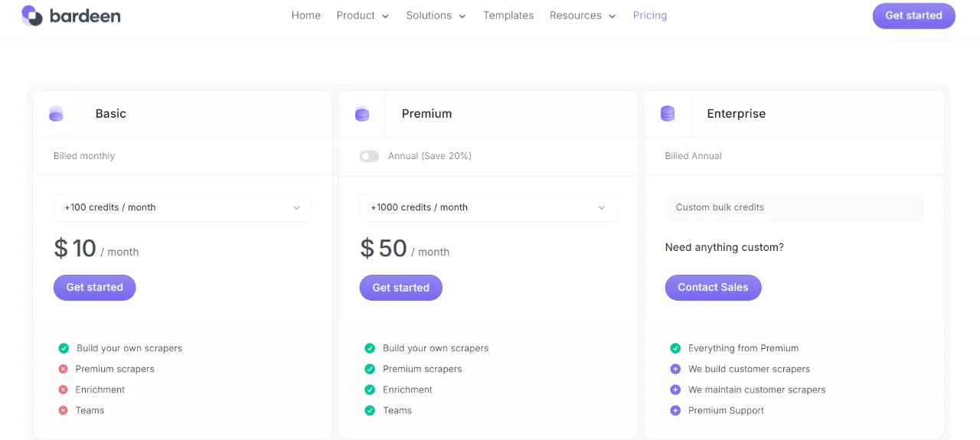Click the Enterprise plan stack icon
This screenshot has height=440, width=980.
(x=668, y=114)
